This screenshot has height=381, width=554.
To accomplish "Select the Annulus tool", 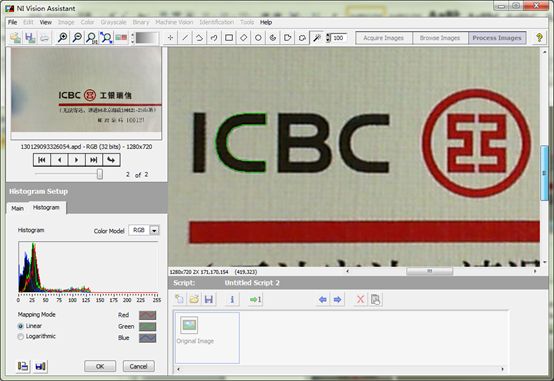I will point(273,37).
